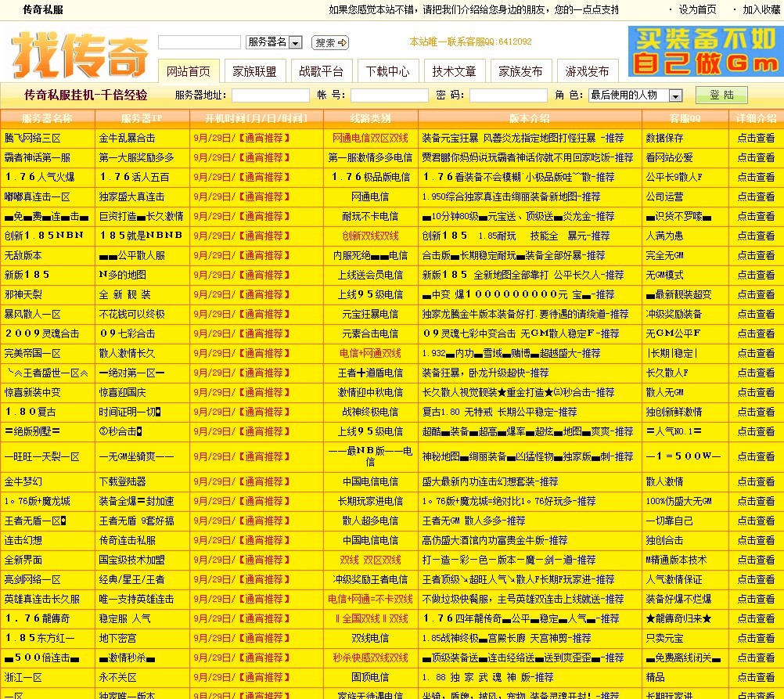This screenshot has width=784, height=699.
Task: Open the 2009灵魂合击 server entry
Action: click(42, 333)
